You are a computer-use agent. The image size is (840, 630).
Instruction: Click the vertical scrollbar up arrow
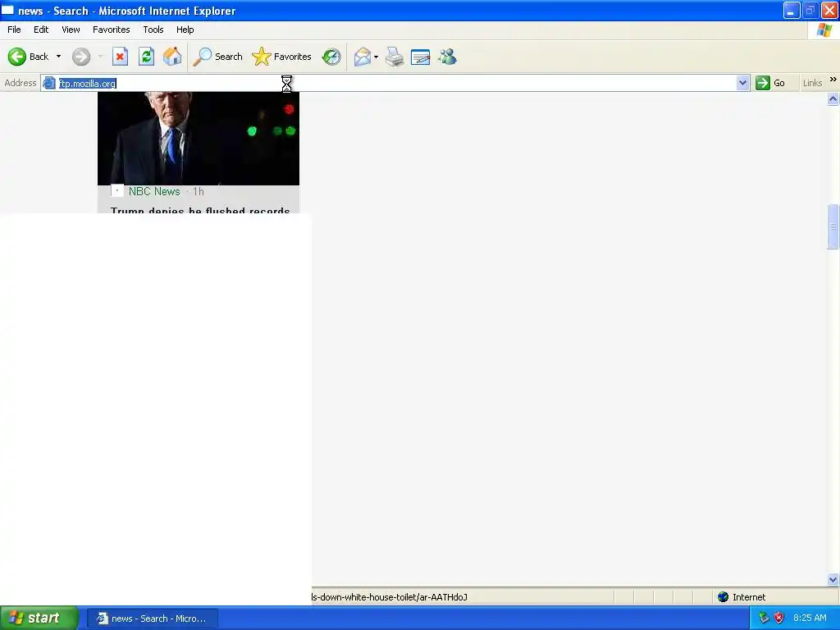pyautogui.click(x=833, y=98)
